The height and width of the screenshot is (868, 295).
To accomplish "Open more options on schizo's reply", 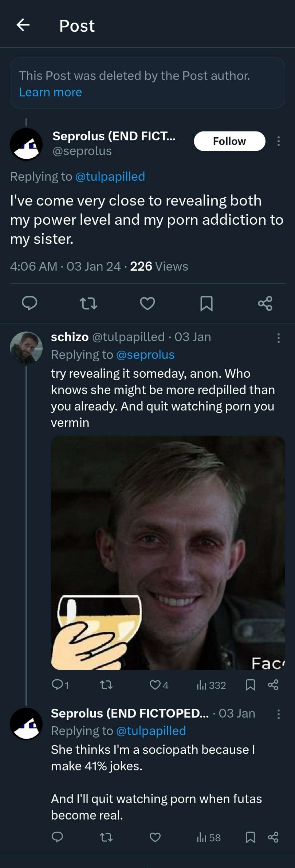I will pyautogui.click(x=279, y=338).
